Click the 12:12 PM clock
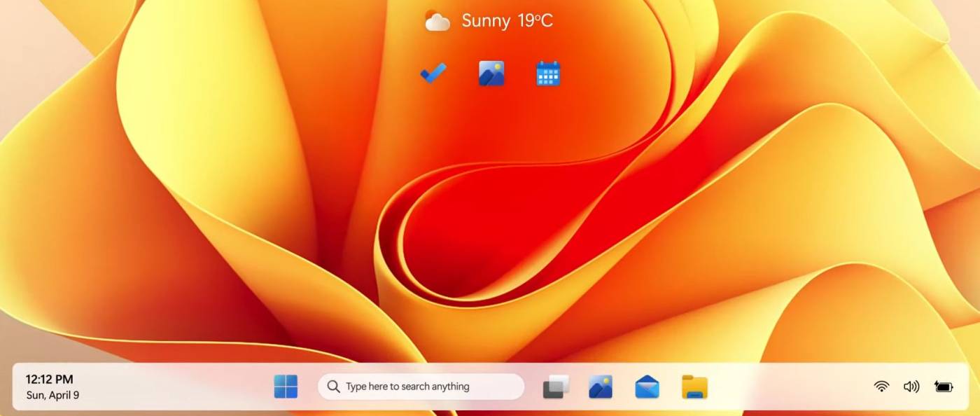This screenshot has height=416, width=980. (x=49, y=380)
